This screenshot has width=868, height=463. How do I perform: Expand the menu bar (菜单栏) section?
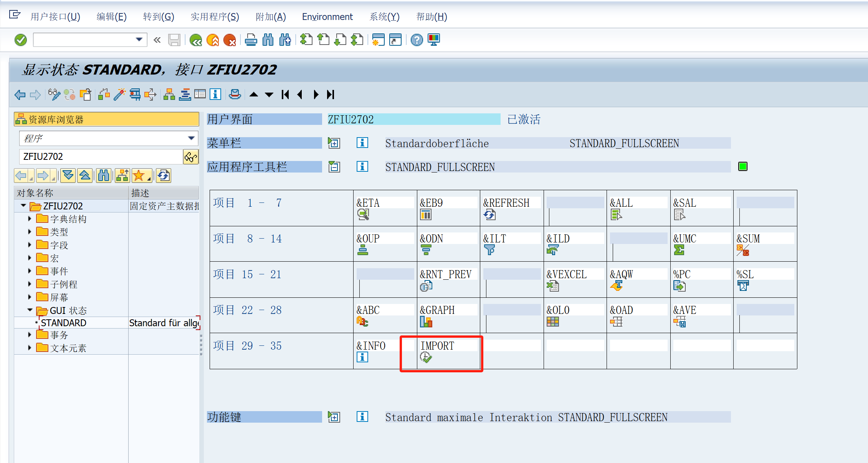(334, 143)
